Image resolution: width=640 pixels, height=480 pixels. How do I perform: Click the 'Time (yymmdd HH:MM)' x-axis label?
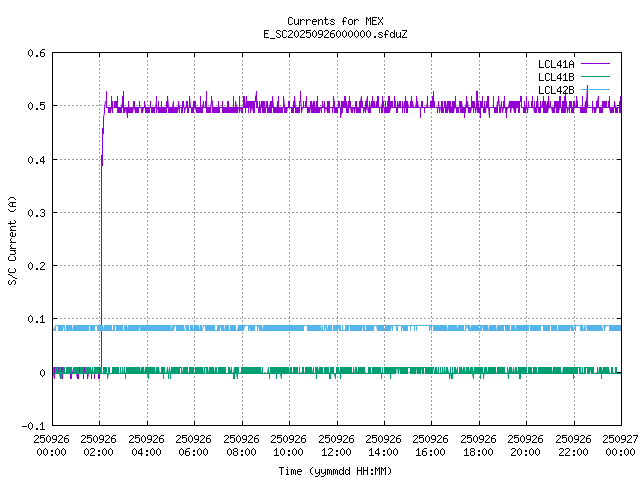point(335,471)
